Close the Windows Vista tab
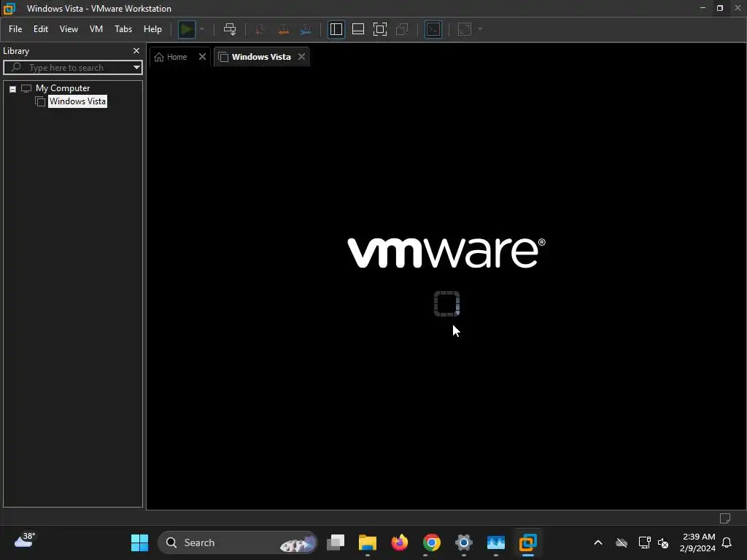Image resolution: width=747 pixels, height=560 pixels. click(x=301, y=57)
